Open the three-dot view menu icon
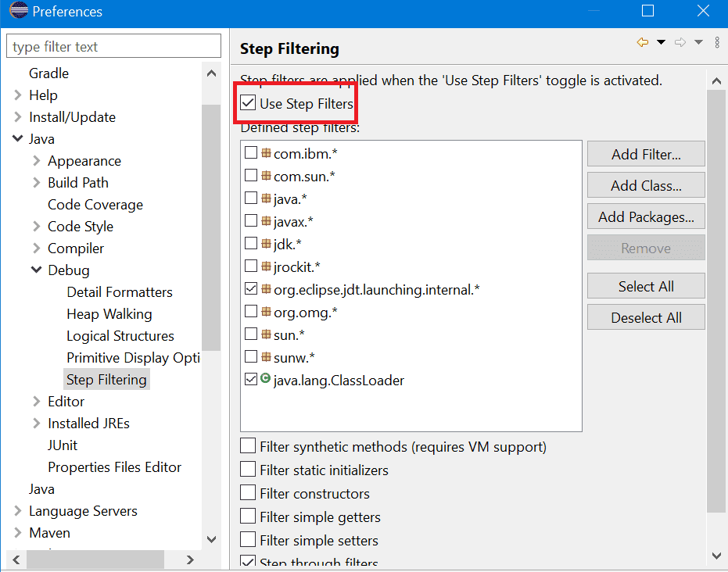This screenshot has height=572, width=728. (717, 42)
